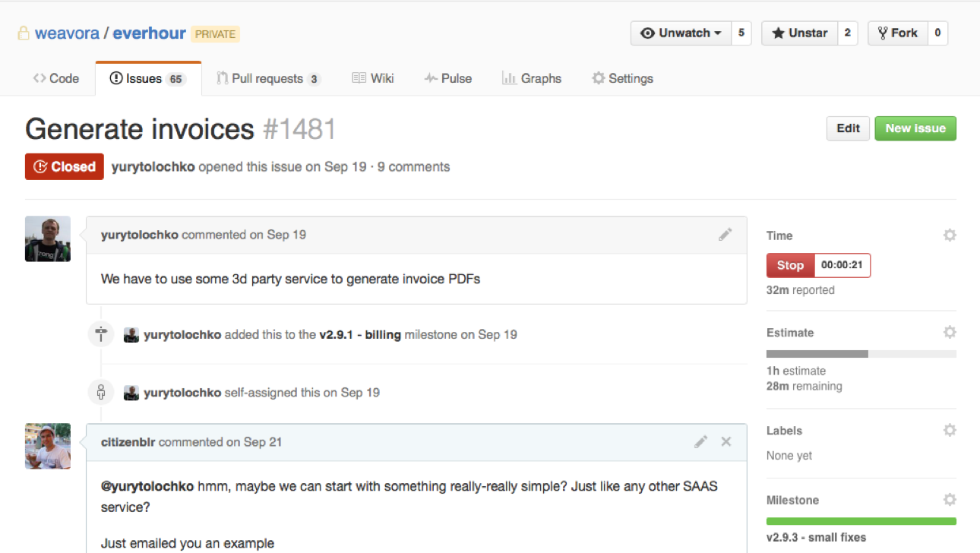The width and height of the screenshot is (980, 553).
Task: Click citizenblr's avatar thumbnail
Action: tap(48, 446)
